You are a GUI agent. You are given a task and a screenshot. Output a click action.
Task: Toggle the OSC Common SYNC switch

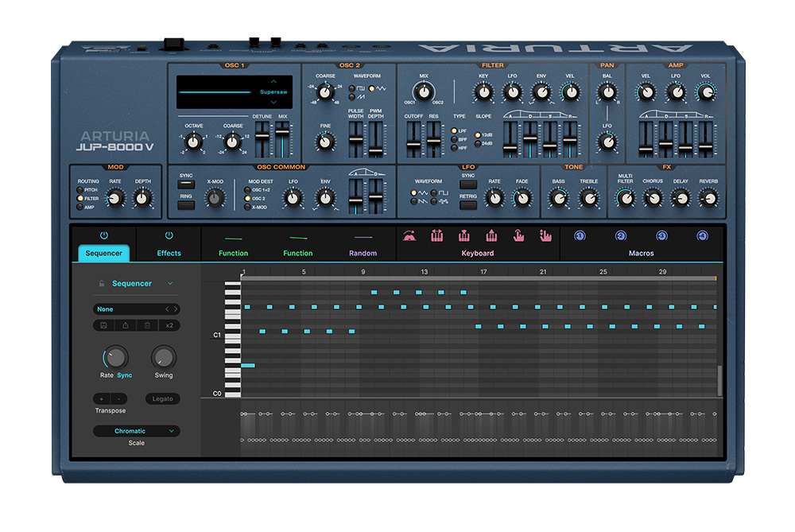186,184
